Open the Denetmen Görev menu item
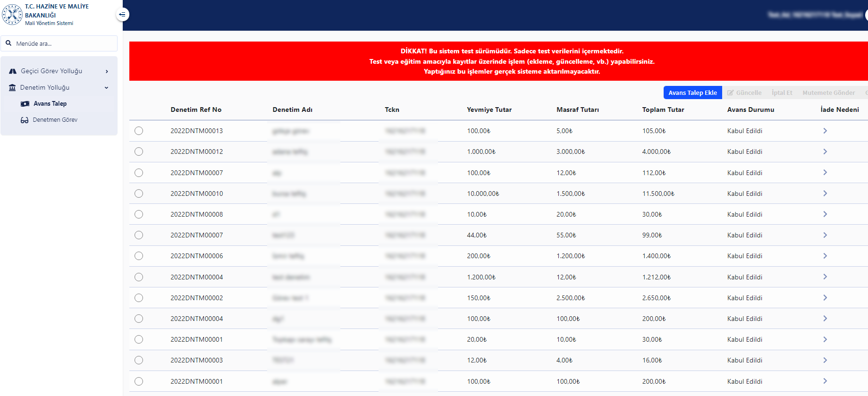This screenshot has width=868, height=396. click(x=55, y=120)
